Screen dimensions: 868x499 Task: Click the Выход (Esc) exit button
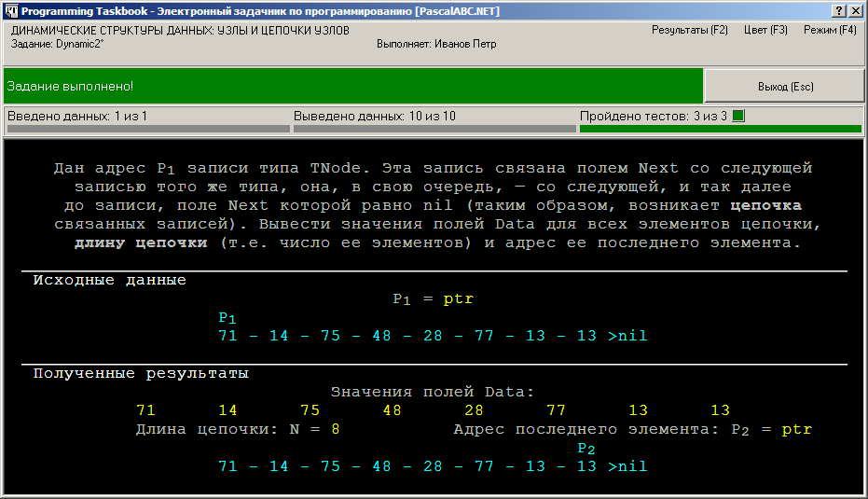[x=784, y=87]
